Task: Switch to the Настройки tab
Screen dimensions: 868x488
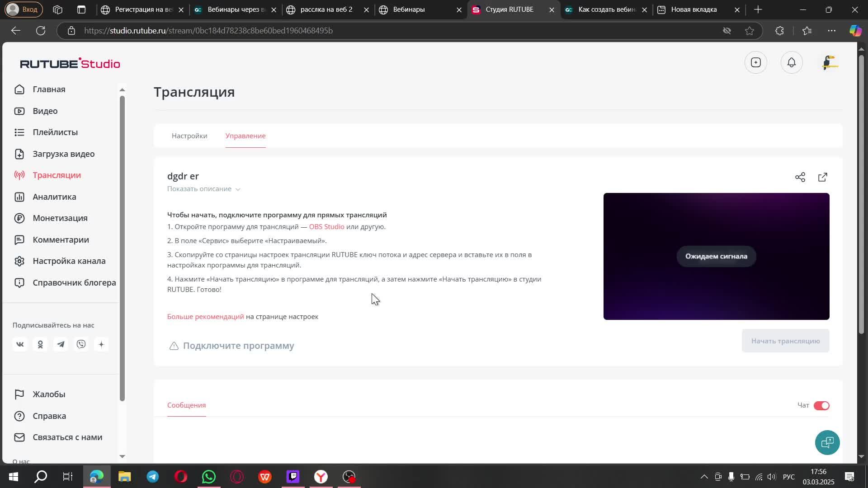Action: coord(189,136)
